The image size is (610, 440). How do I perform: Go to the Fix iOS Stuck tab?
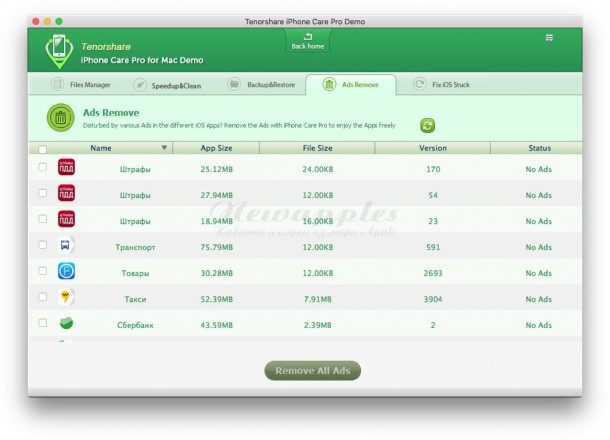click(442, 85)
